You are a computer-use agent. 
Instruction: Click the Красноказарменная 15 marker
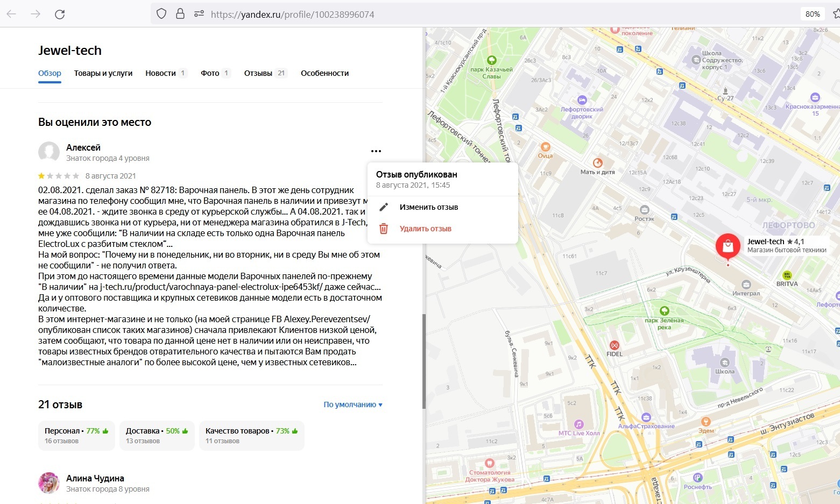[815, 97]
